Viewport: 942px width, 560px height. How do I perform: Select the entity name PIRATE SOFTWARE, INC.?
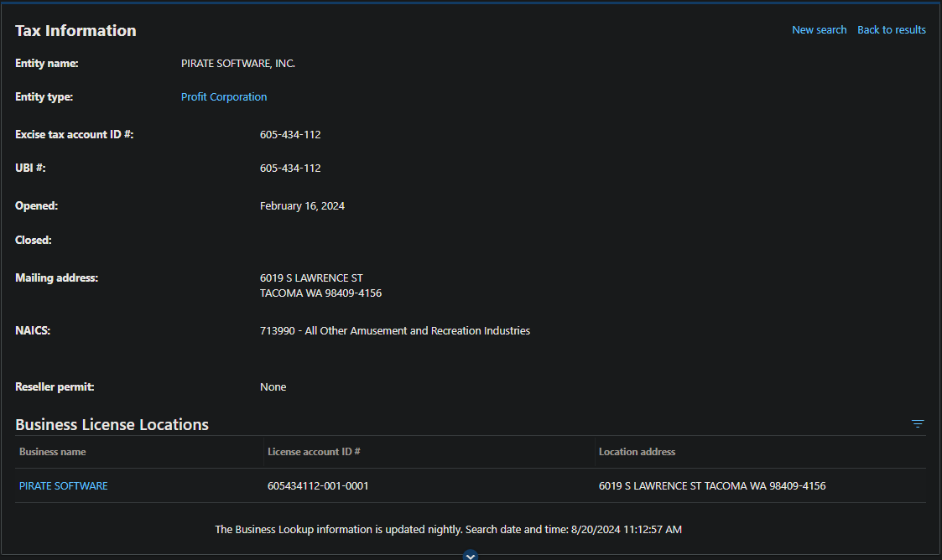[238, 64]
